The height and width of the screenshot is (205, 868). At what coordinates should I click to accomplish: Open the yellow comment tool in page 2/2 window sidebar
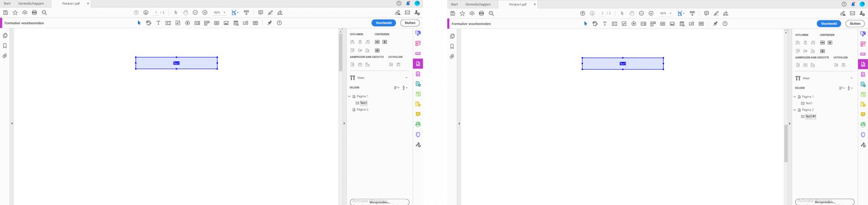(863, 115)
